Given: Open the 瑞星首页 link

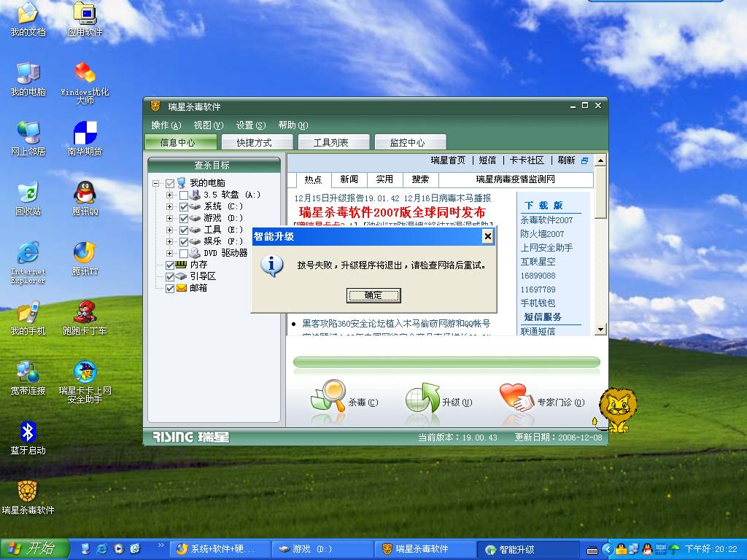Looking at the screenshot, I should [x=448, y=160].
